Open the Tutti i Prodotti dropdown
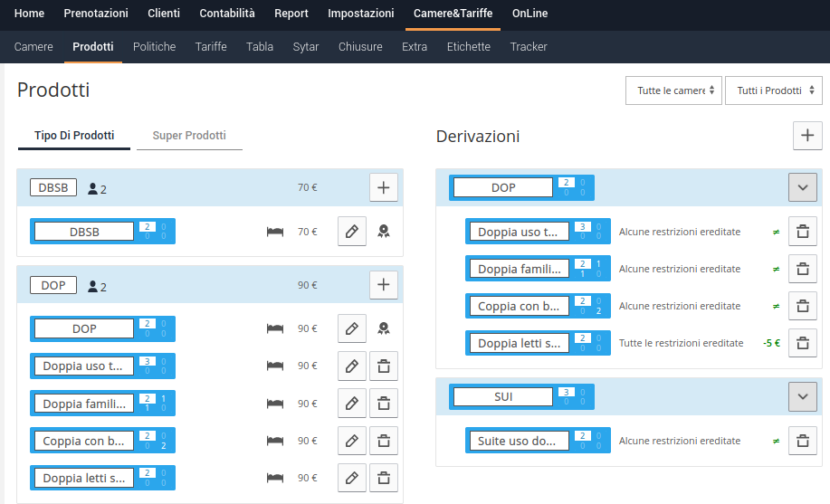Screen dimensions: 830x504 click(773, 90)
